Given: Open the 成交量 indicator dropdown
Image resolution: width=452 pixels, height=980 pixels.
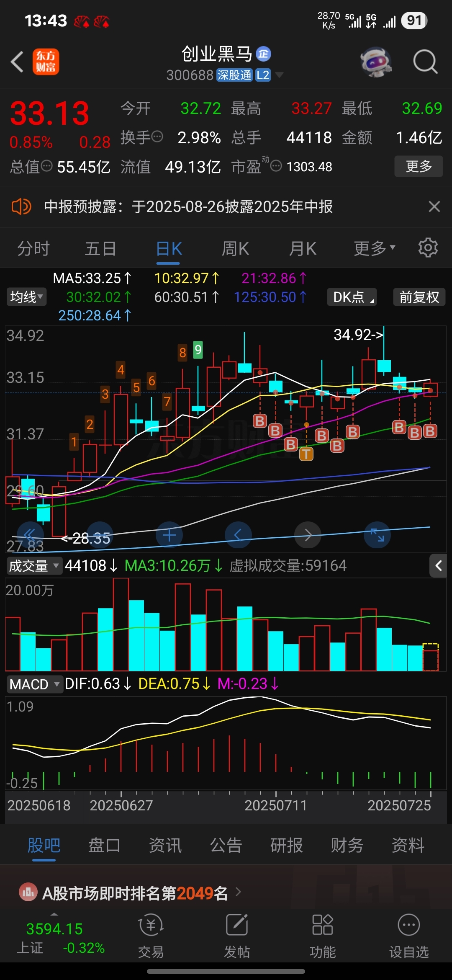Looking at the screenshot, I should pyautogui.click(x=34, y=566).
